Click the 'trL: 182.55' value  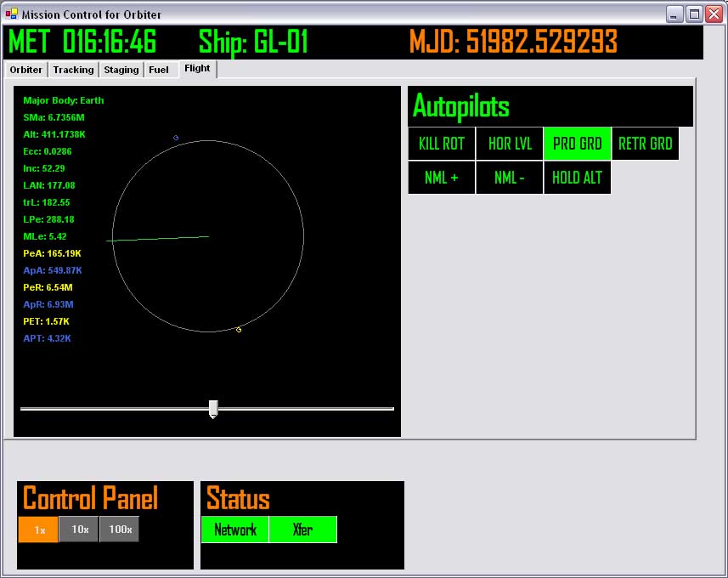pos(47,202)
